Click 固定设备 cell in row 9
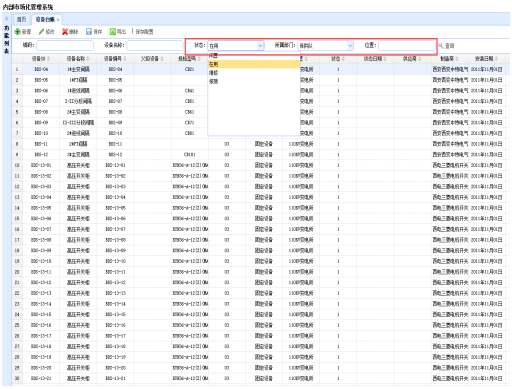The width and height of the screenshot is (512, 389). (x=264, y=155)
